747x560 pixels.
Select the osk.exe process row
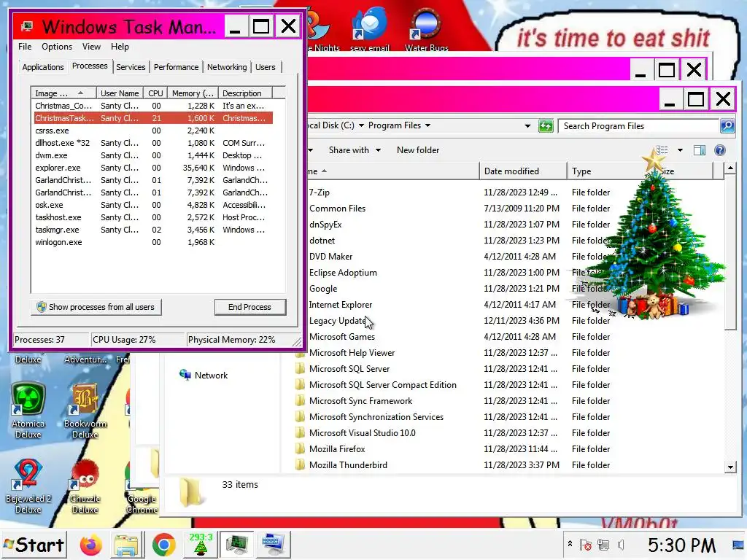pos(153,205)
